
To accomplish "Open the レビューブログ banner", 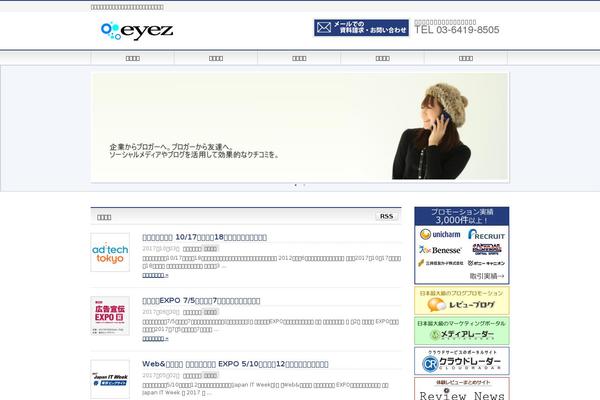I will click(462, 300).
